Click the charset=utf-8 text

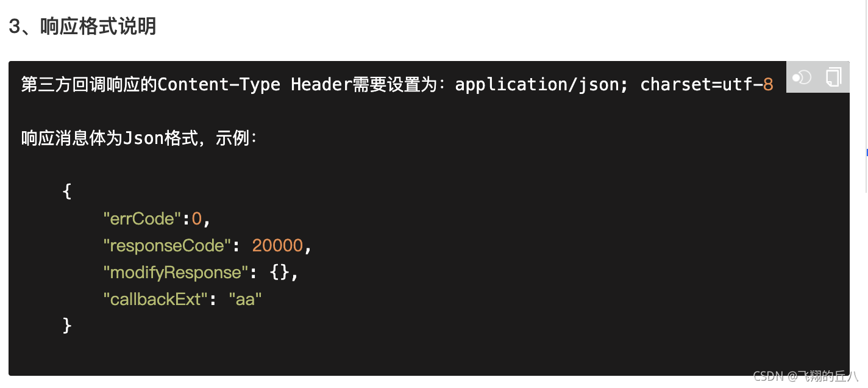(x=706, y=84)
